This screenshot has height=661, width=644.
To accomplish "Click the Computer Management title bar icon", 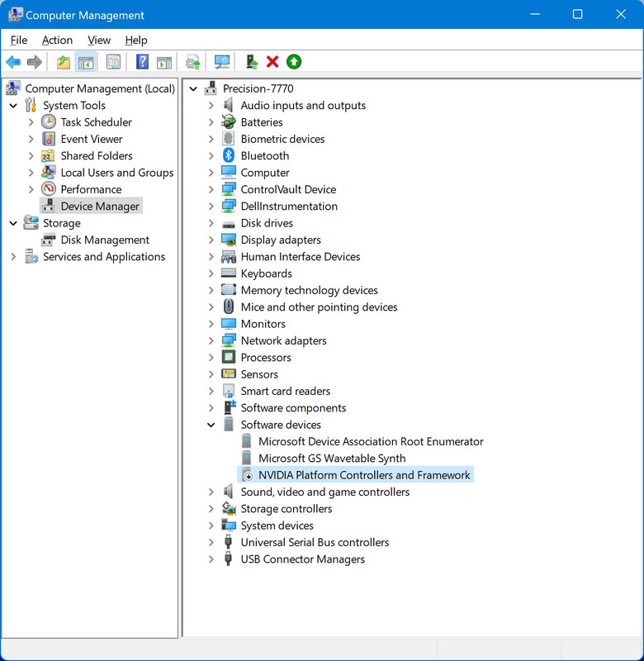I will [x=15, y=14].
